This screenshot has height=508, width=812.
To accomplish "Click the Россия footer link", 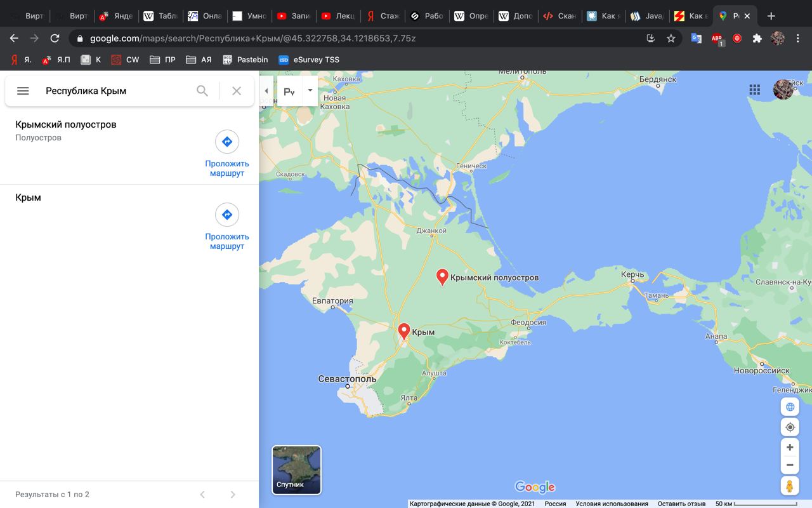I will pos(555,504).
